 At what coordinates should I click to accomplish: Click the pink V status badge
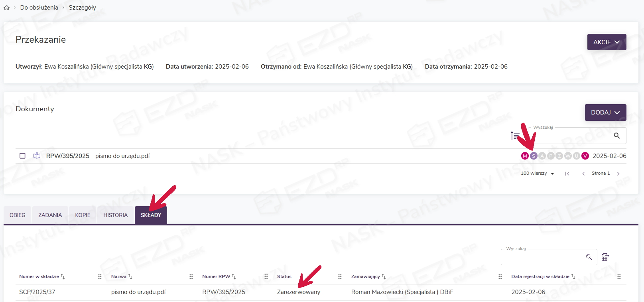585,156
